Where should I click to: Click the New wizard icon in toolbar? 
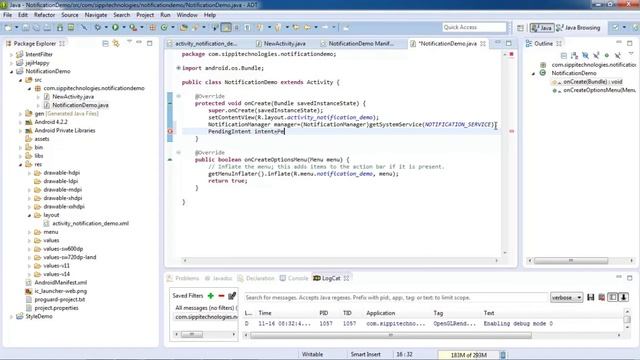(x=8, y=27)
